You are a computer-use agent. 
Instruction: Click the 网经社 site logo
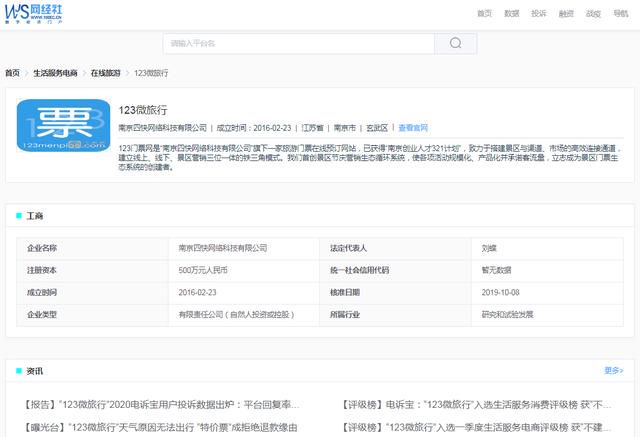point(33,14)
